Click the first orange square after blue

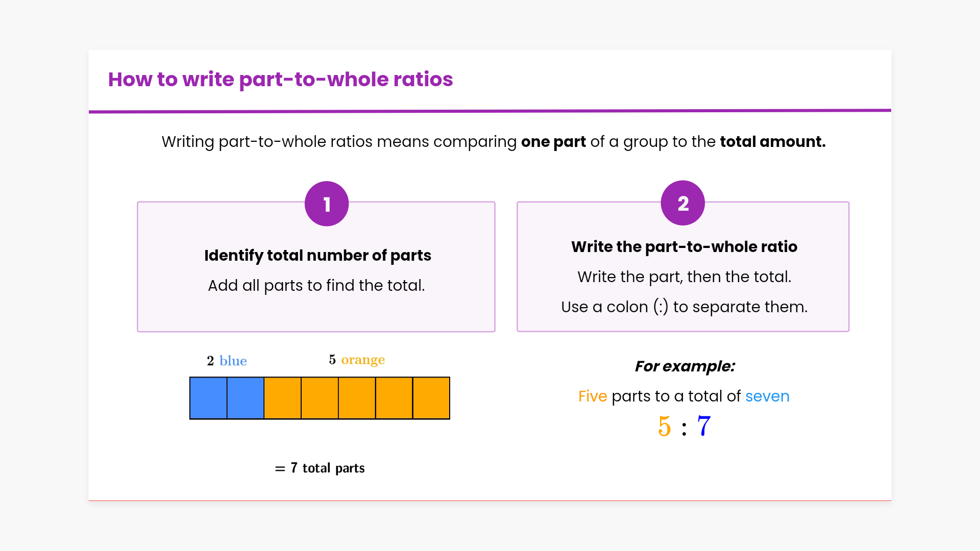coord(283,398)
